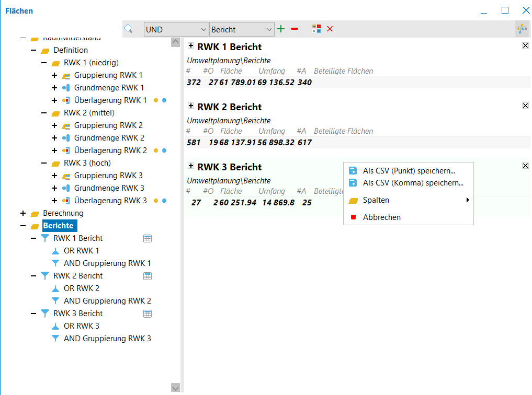Click Abbrechen in the context menu
The image size is (532, 395).
click(x=381, y=217)
